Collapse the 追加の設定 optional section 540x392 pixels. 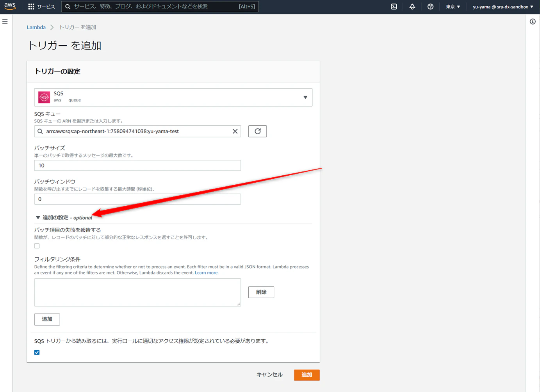click(64, 217)
